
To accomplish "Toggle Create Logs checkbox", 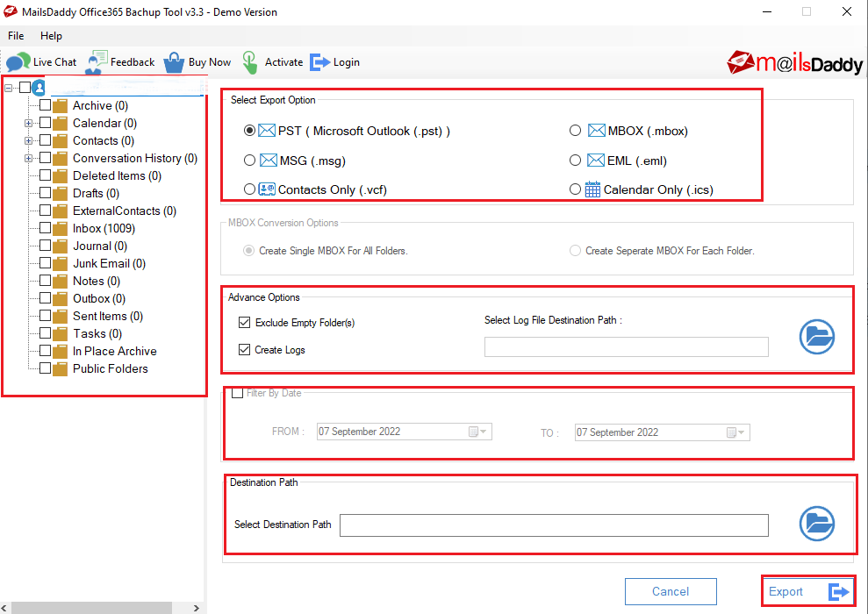I will pyautogui.click(x=244, y=350).
